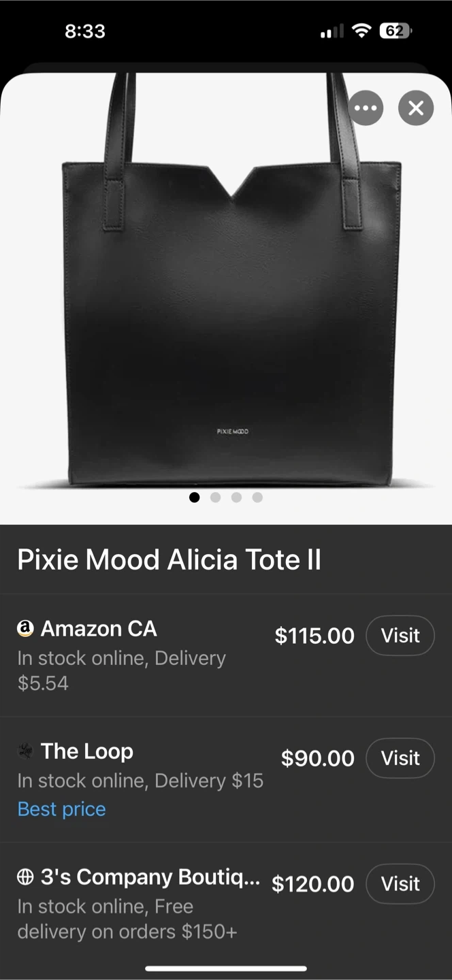The width and height of the screenshot is (452, 980).
Task: Tap The Loop store logo icon
Action: (x=25, y=751)
